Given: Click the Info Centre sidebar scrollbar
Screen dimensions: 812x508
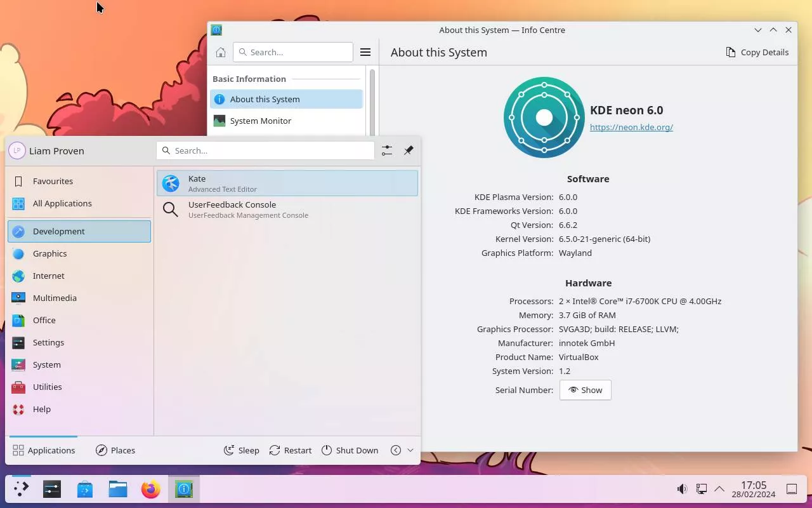Looking at the screenshot, I should tap(372, 102).
